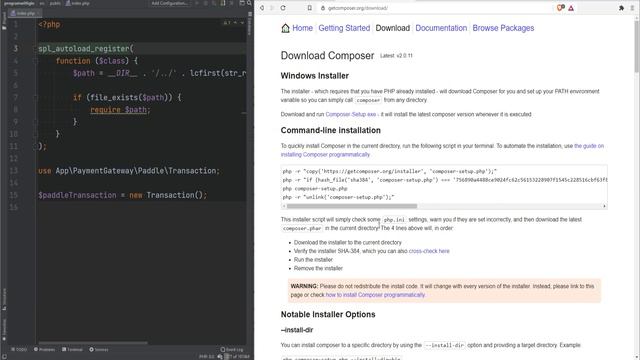Toggle tool window bars at the bottom-left corner
The height and width of the screenshot is (360, 640).
(4, 356)
